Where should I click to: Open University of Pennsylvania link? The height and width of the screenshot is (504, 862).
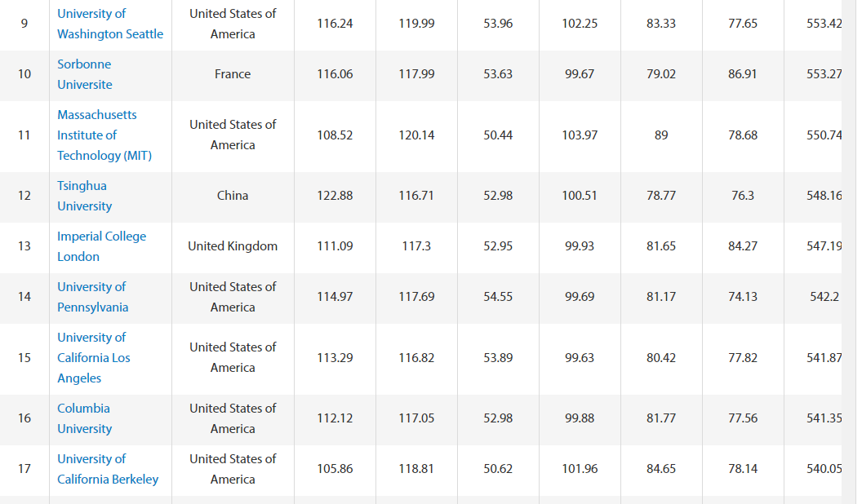[92, 297]
